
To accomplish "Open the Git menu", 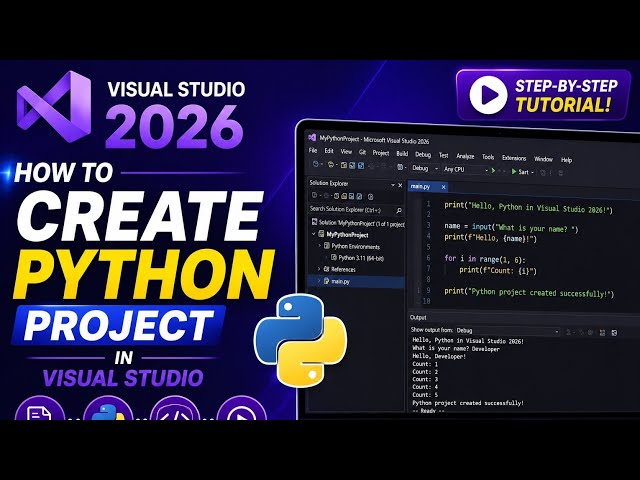I will coord(362,152).
